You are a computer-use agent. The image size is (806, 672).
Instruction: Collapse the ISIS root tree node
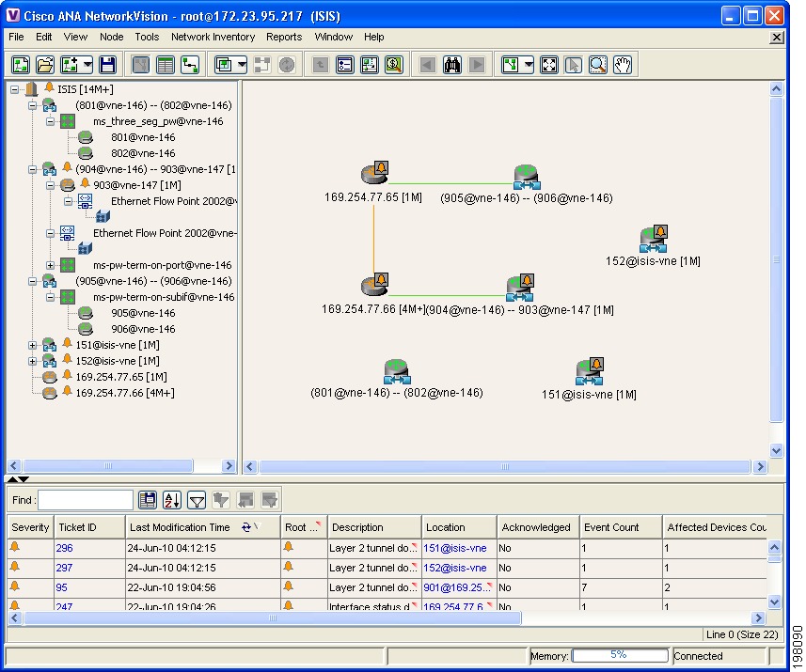click(x=14, y=89)
